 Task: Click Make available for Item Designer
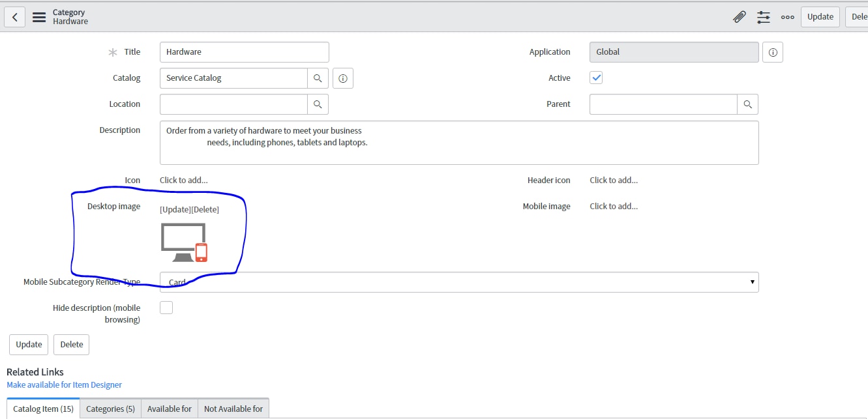click(64, 384)
